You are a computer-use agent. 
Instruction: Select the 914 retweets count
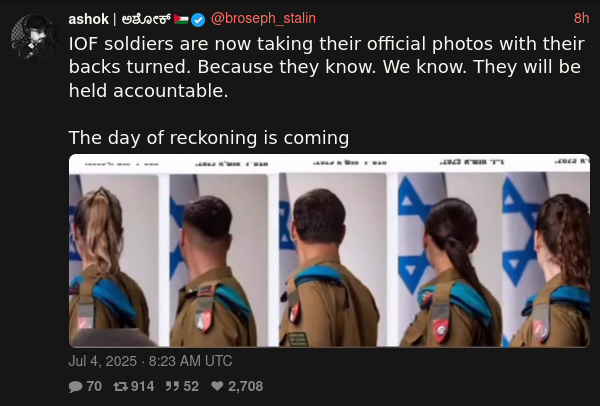(142, 386)
